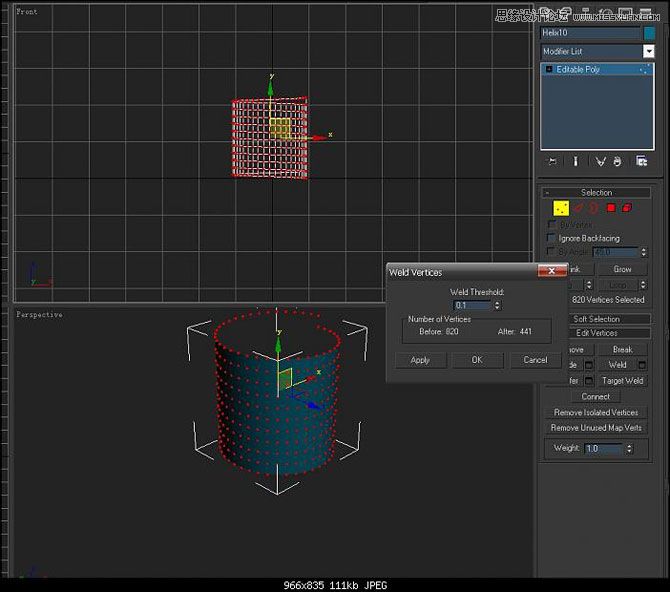Click Helix10 object name field
Viewport: 670px width, 592px height.
coord(590,33)
